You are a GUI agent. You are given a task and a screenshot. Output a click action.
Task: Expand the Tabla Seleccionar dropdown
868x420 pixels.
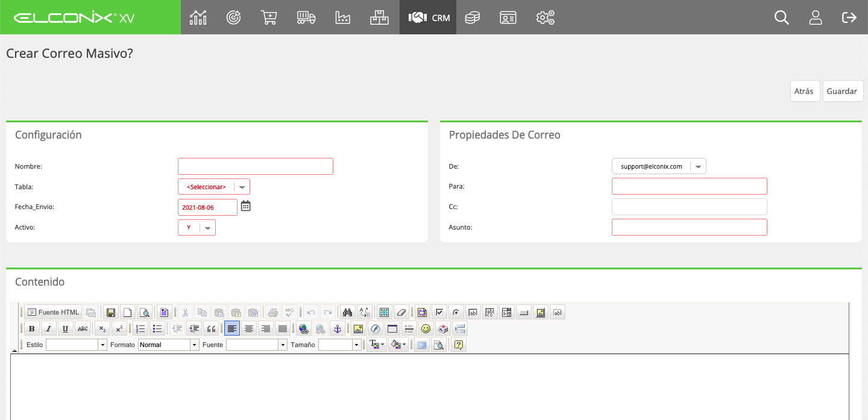(x=214, y=187)
